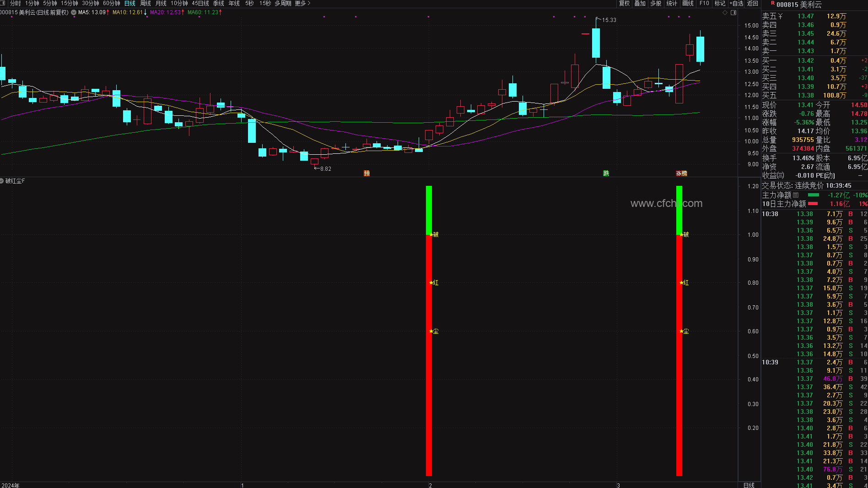Click the 15.33 high price label
868x488 pixels.
pyautogui.click(x=609, y=20)
